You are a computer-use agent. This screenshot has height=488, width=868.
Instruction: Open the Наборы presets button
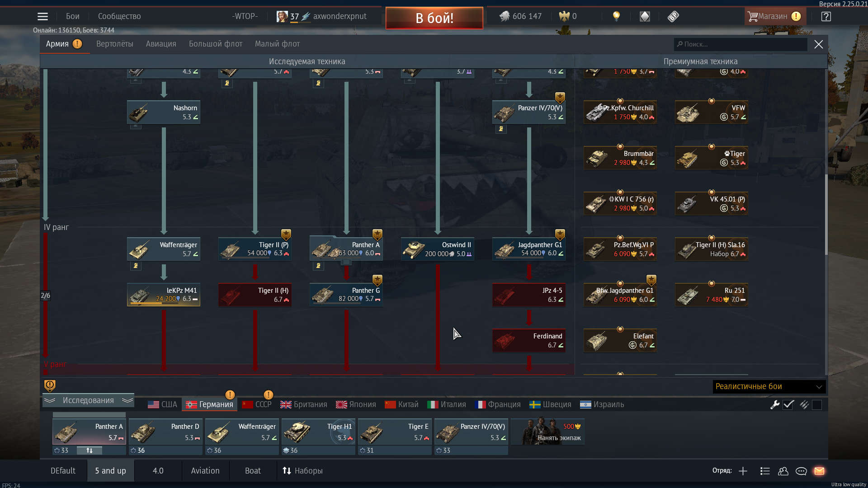[x=302, y=471]
